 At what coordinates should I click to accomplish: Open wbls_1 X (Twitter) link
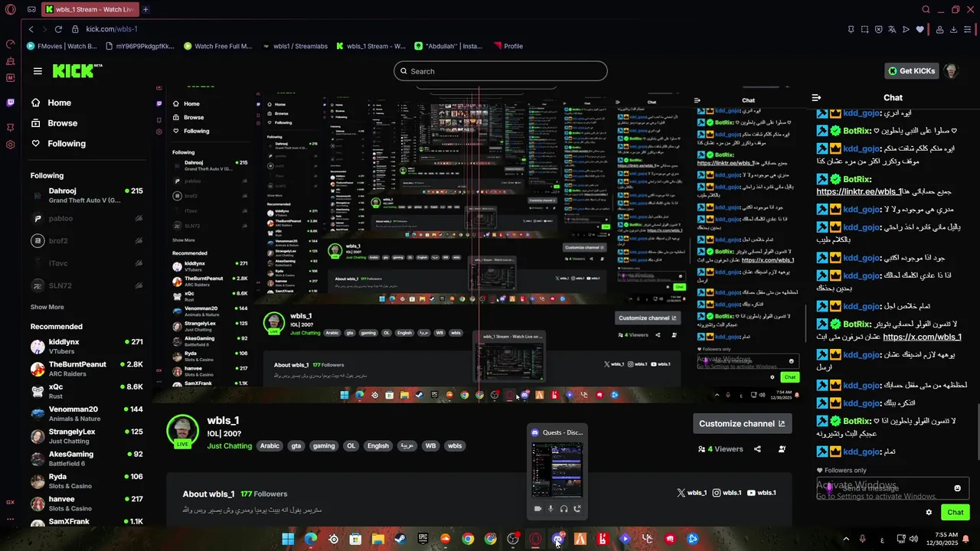click(x=691, y=493)
